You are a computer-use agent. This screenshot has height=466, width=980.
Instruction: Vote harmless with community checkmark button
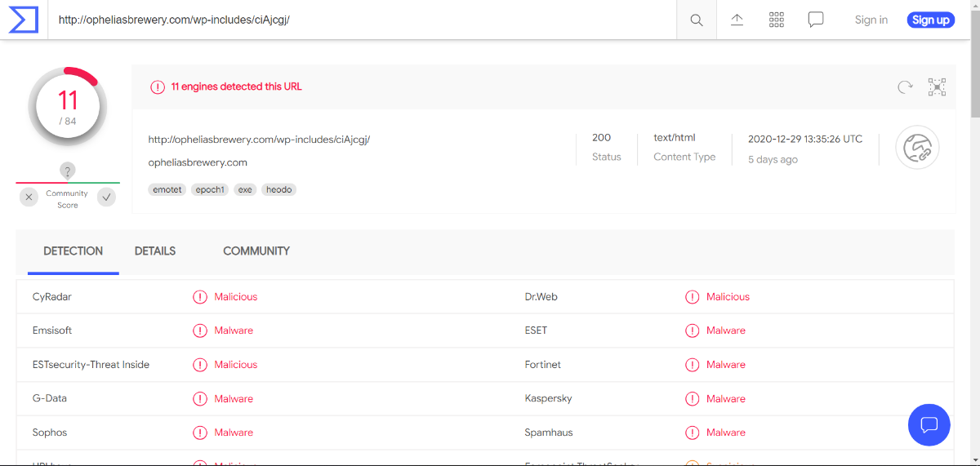(106, 197)
